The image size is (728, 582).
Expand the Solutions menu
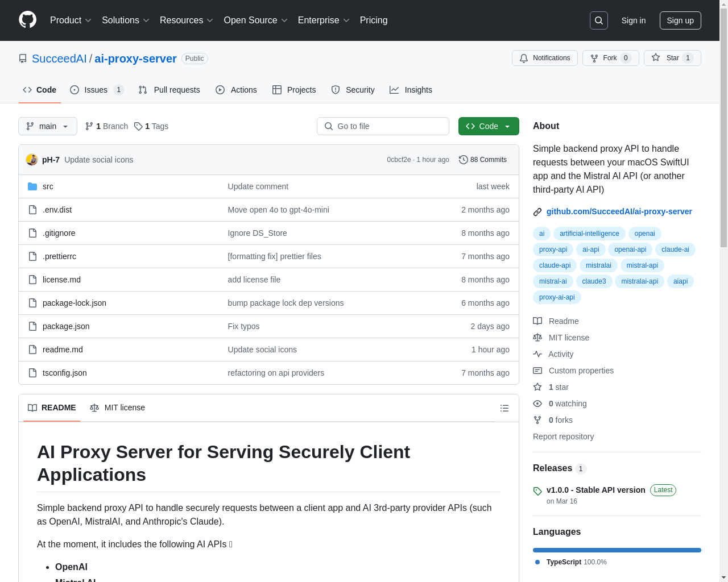126,20
